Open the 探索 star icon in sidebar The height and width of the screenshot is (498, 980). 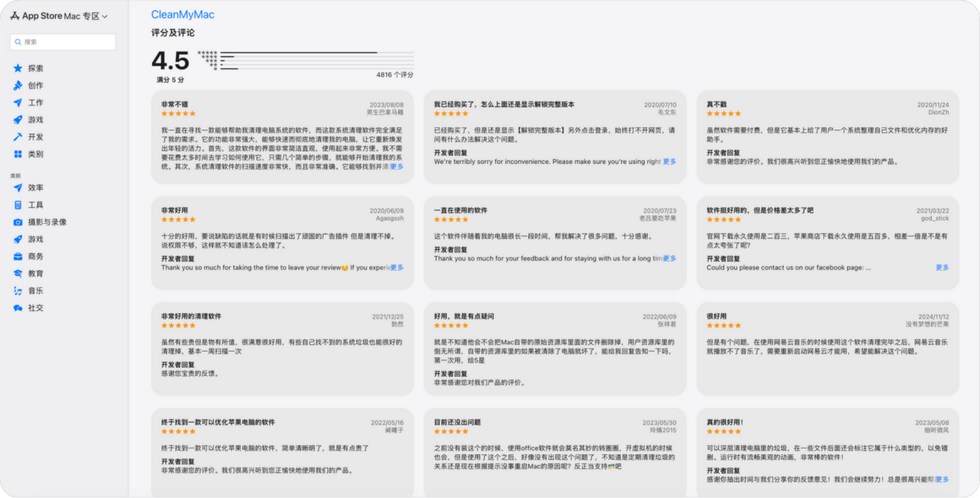tap(18, 68)
